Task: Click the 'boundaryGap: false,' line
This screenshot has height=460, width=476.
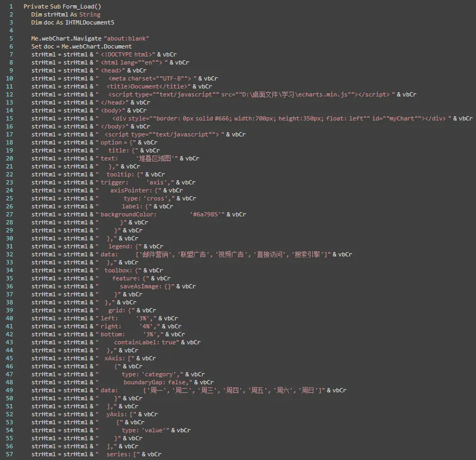Action: click(123, 382)
